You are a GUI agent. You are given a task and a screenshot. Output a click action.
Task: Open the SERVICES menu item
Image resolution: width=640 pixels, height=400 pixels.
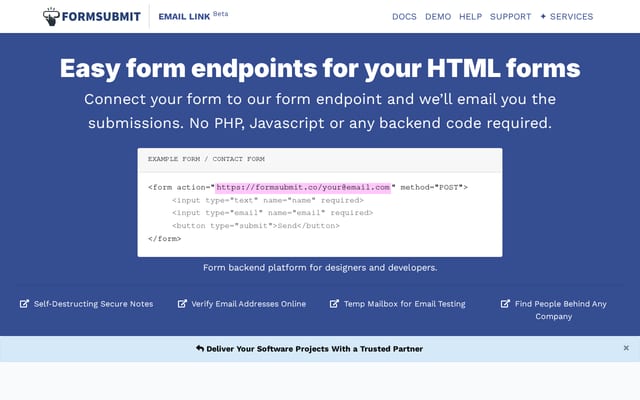pos(567,17)
